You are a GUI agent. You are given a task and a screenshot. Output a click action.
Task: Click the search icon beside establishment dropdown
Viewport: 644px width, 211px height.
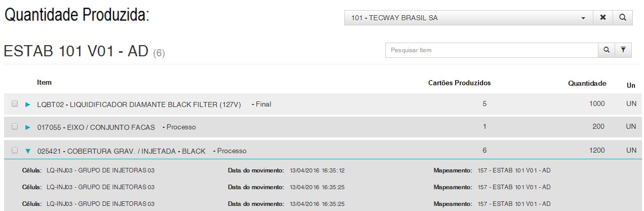623,18
